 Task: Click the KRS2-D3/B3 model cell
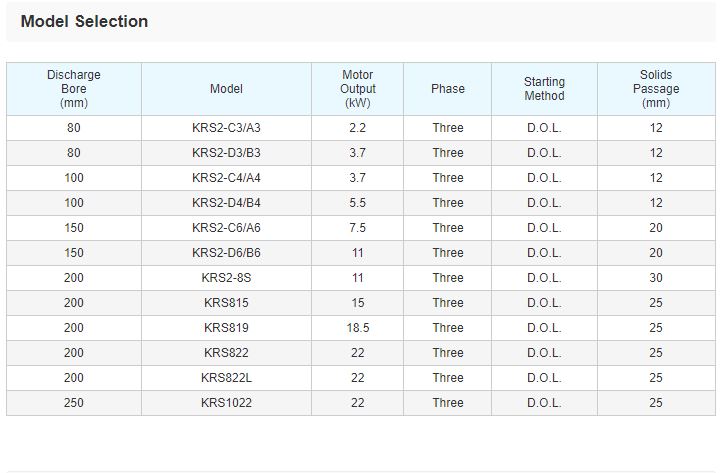coord(226,153)
